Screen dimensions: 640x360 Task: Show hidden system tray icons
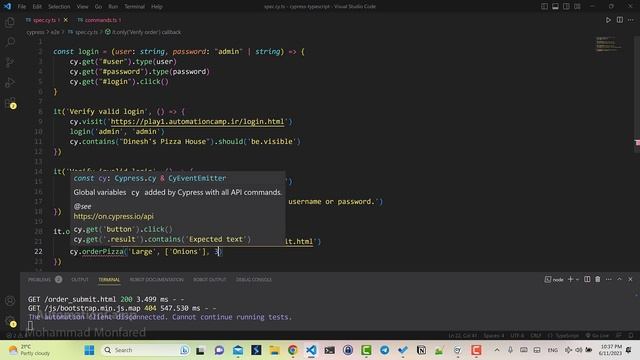[x=497, y=350]
